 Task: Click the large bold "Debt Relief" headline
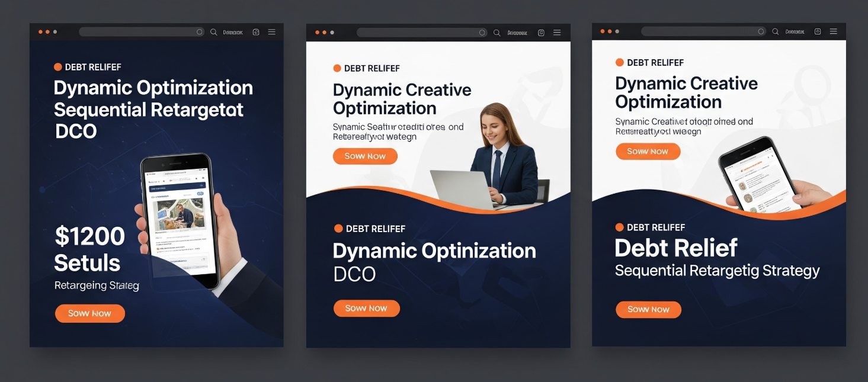[x=675, y=248]
